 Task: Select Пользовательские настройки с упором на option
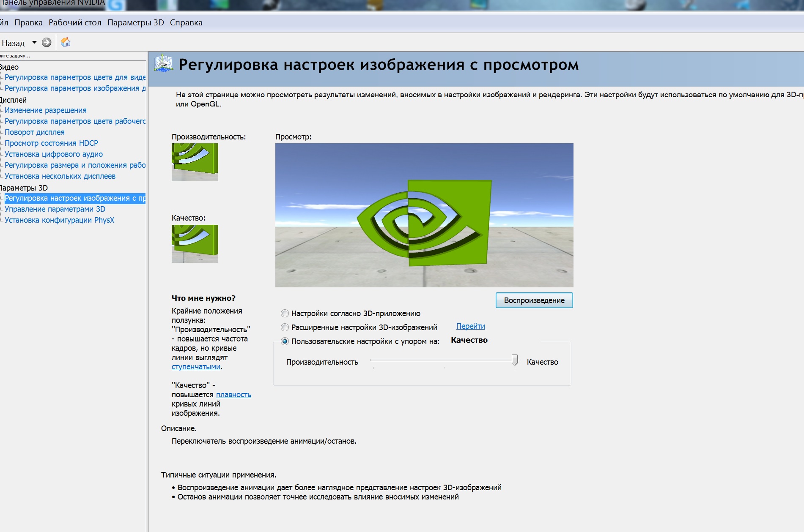coord(285,341)
